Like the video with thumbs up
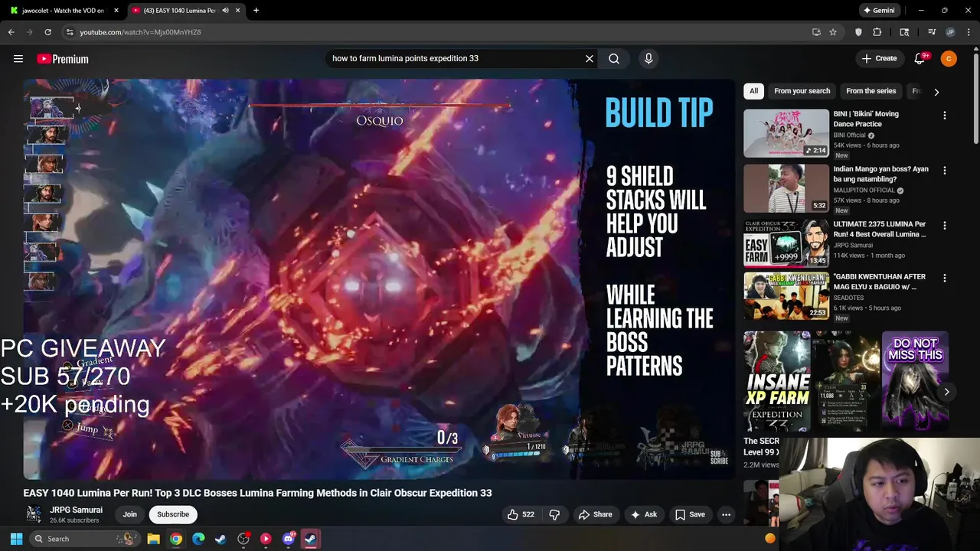This screenshot has width=980, height=551. coord(521,514)
